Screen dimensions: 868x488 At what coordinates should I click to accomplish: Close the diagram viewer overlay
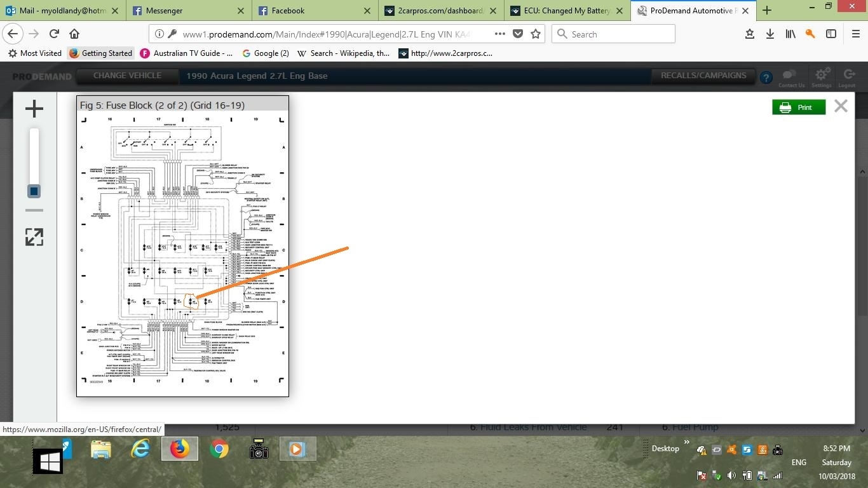pyautogui.click(x=841, y=107)
